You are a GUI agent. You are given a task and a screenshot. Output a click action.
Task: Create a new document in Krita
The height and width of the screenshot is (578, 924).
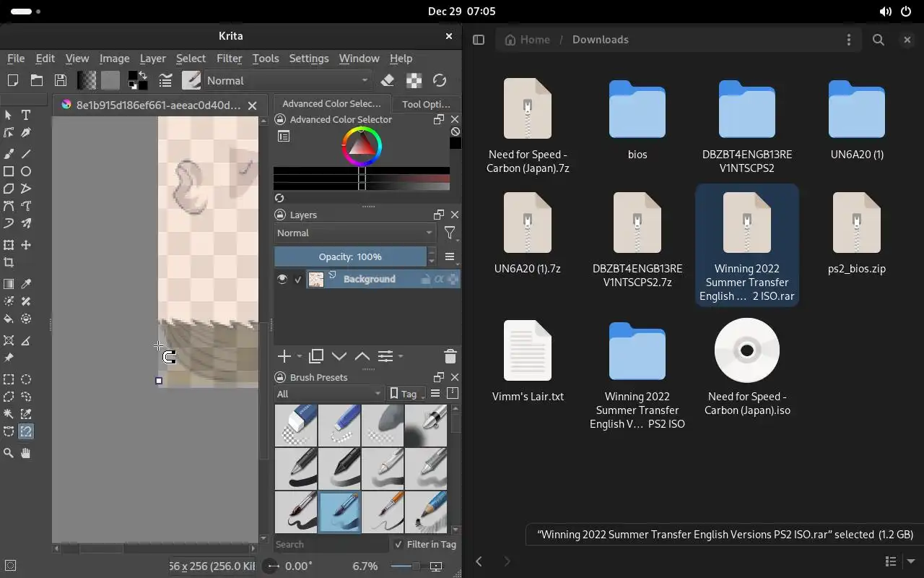click(12, 80)
